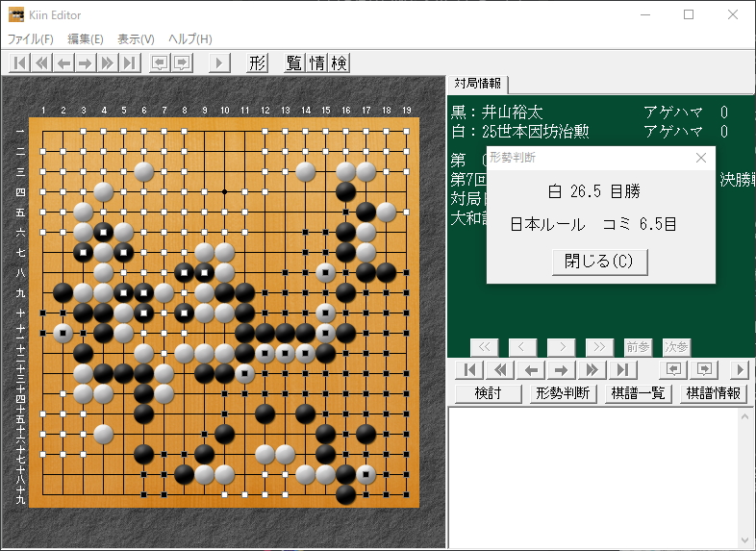
Task: Open the 編集(E) menu
Action: pyautogui.click(x=86, y=39)
